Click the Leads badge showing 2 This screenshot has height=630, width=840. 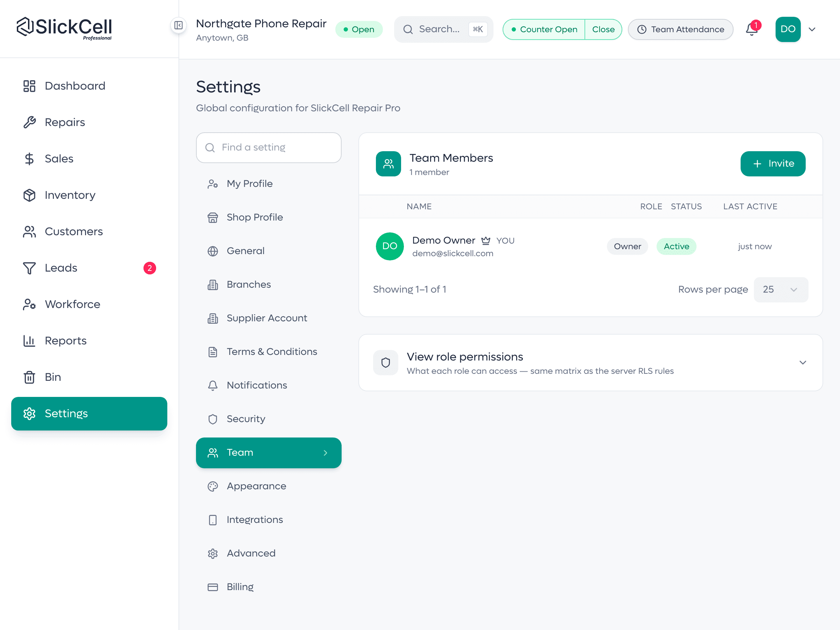click(x=149, y=268)
